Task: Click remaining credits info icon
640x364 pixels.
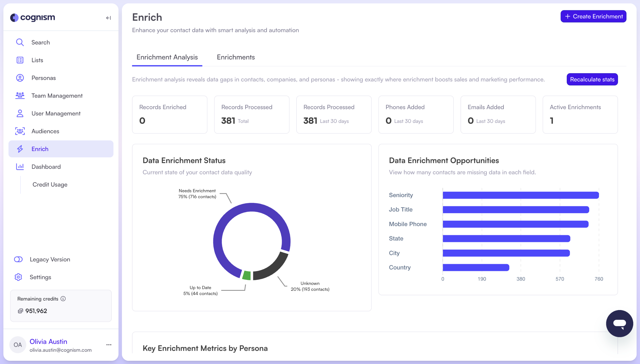Action: 63,299
